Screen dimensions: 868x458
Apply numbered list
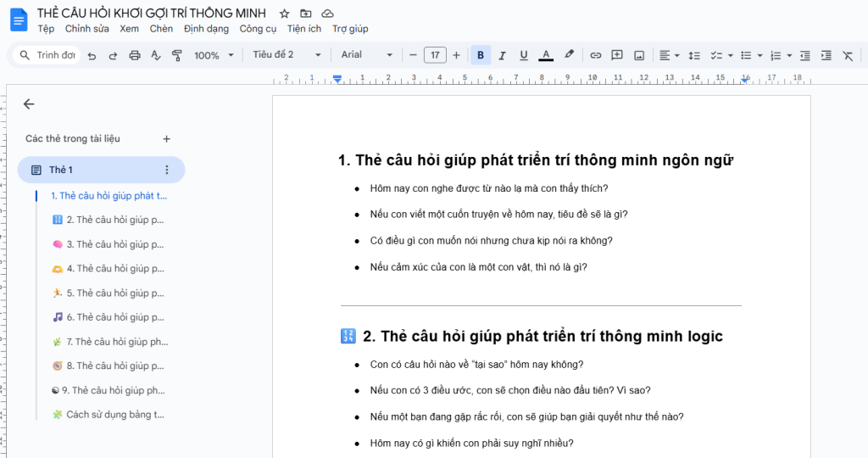pos(776,55)
